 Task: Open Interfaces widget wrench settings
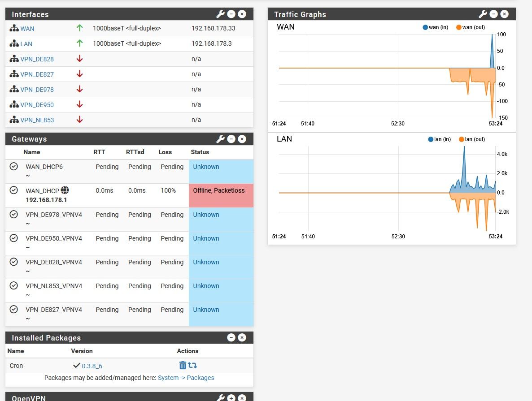[220, 14]
